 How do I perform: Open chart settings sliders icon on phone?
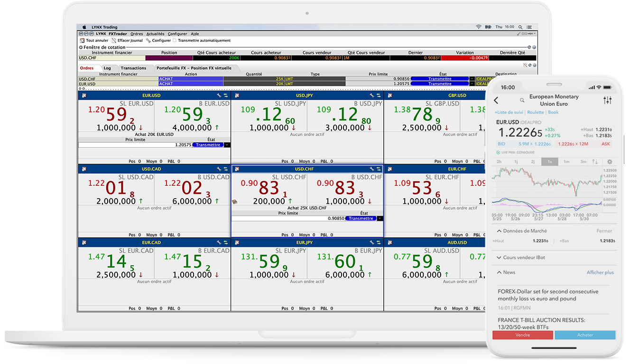[608, 100]
